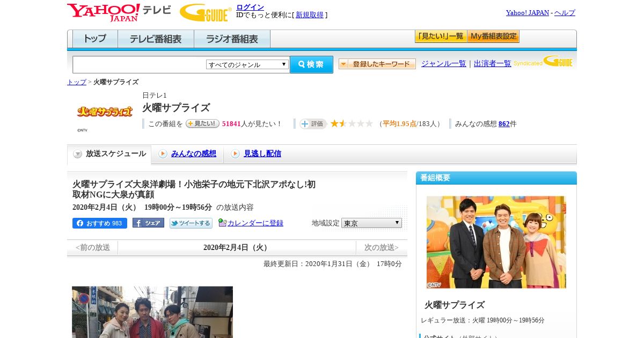Open the 新規取得 registration link
The width and height of the screenshot is (644, 338).
[x=310, y=15]
